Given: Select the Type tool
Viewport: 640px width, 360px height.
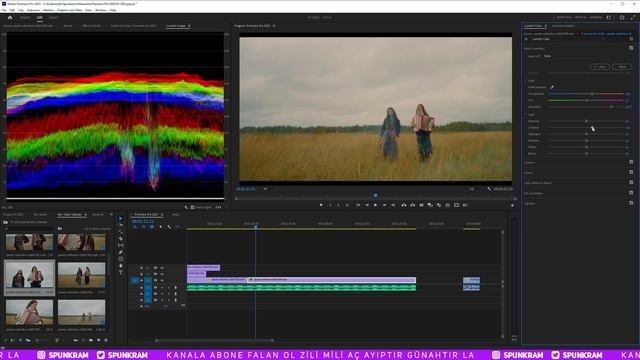Looking at the screenshot, I should 120,272.
